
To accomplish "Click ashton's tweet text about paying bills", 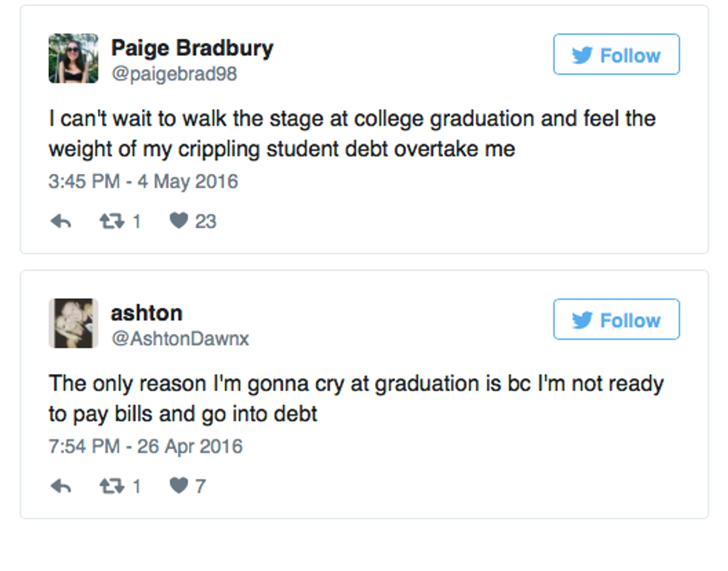I will [x=356, y=399].
